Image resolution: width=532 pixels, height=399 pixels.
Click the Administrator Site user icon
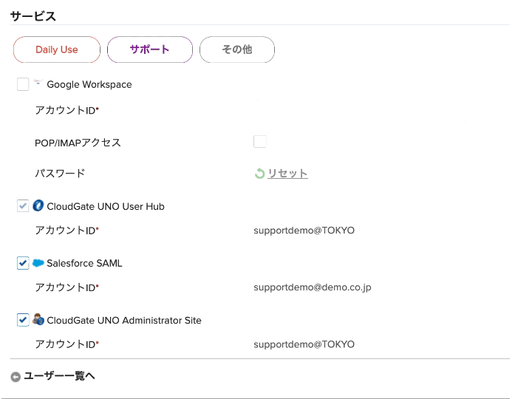(38, 320)
